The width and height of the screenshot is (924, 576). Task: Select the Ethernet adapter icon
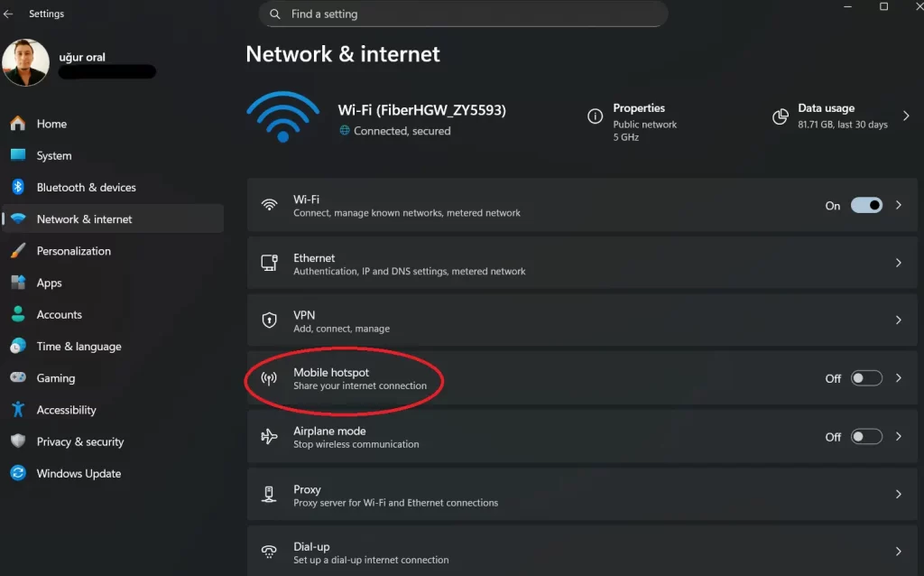[269, 263]
